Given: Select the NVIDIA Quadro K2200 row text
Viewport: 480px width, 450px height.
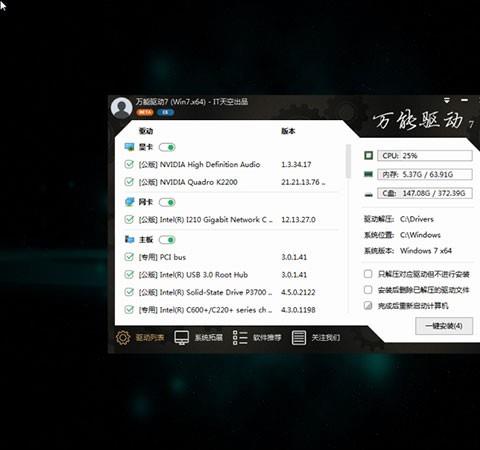Looking at the screenshot, I should pyautogui.click(x=188, y=182).
